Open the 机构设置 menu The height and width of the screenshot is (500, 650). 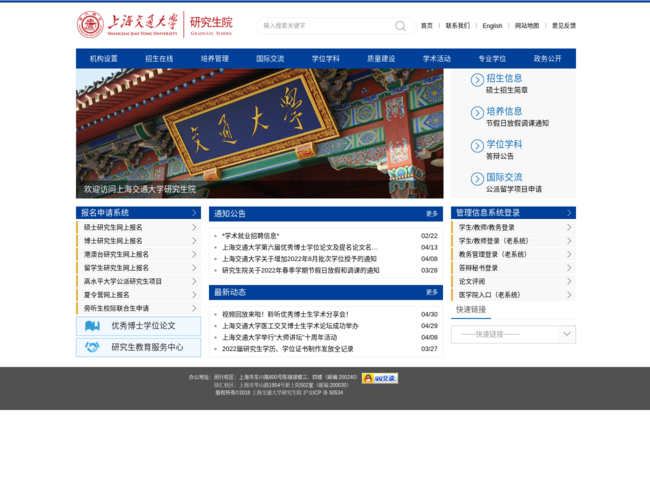click(x=104, y=58)
